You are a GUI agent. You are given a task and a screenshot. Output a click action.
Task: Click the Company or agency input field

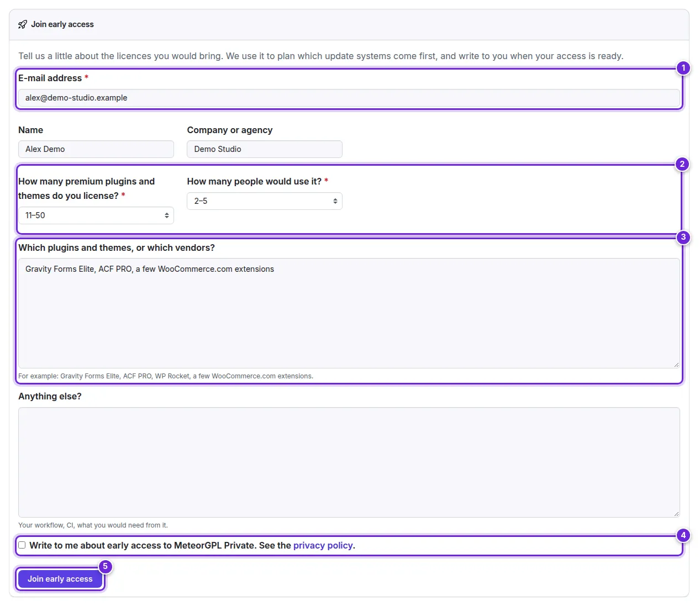[x=265, y=149]
